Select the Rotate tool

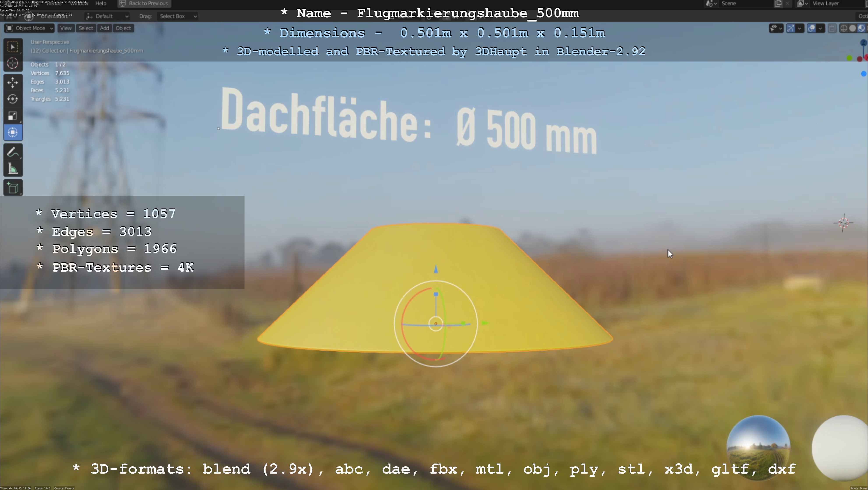tap(13, 99)
